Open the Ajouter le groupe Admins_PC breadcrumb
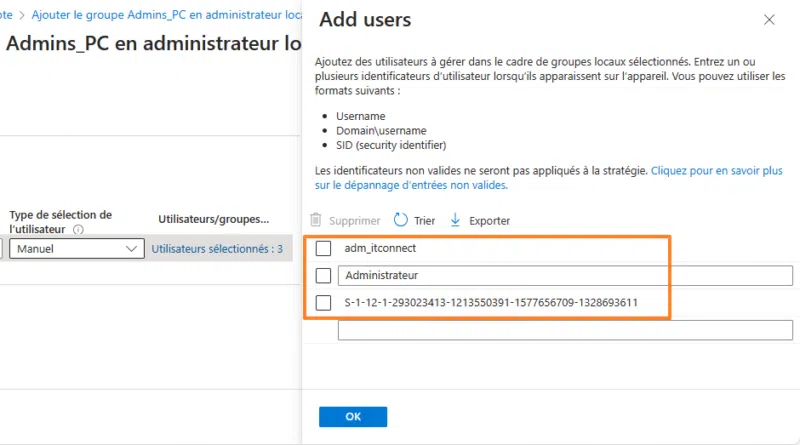Viewport: 800px width, 445px height. (x=165, y=16)
